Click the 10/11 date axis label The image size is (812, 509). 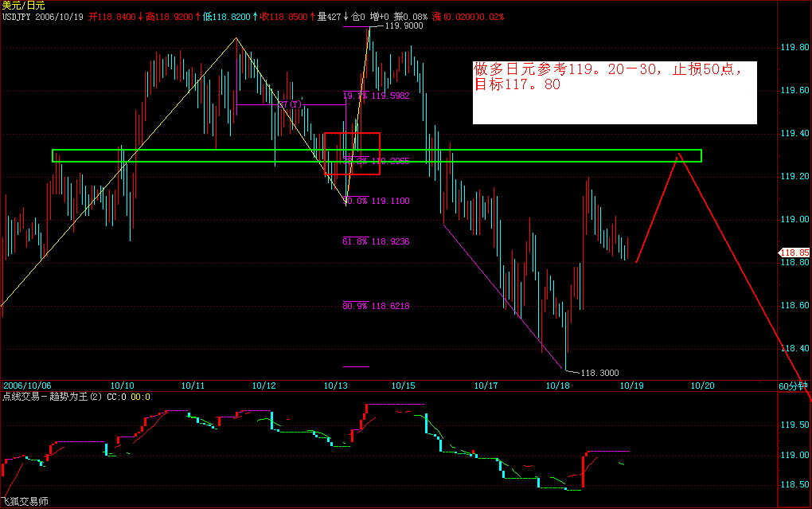pos(193,386)
